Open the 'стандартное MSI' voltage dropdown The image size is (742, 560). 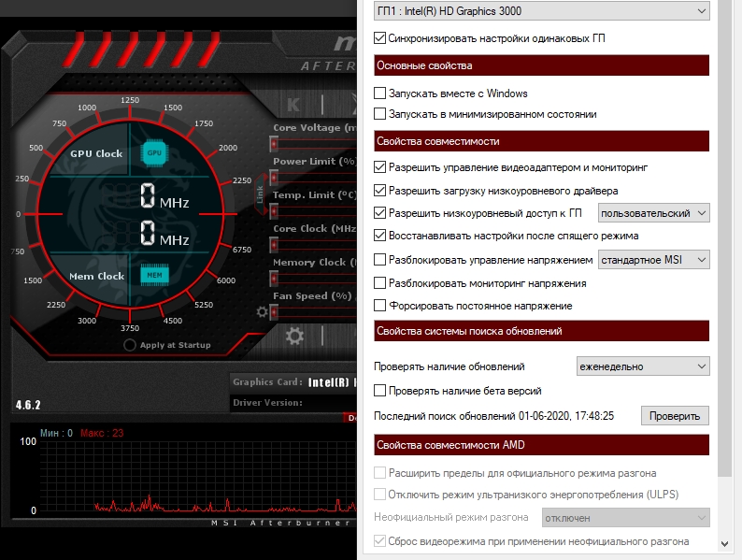pos(653,259)
